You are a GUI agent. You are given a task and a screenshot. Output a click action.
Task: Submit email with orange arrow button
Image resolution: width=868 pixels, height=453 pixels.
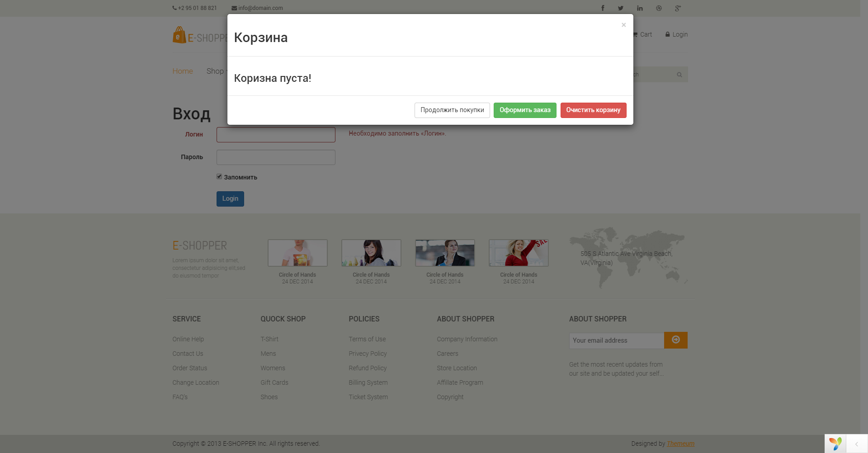675,340
